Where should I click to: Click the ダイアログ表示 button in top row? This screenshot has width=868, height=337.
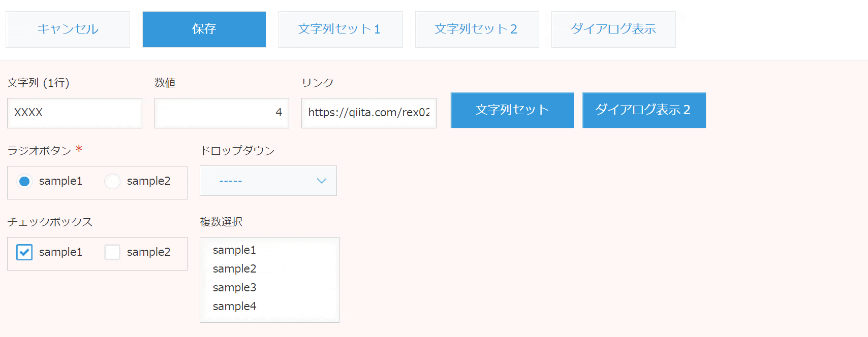613,29
